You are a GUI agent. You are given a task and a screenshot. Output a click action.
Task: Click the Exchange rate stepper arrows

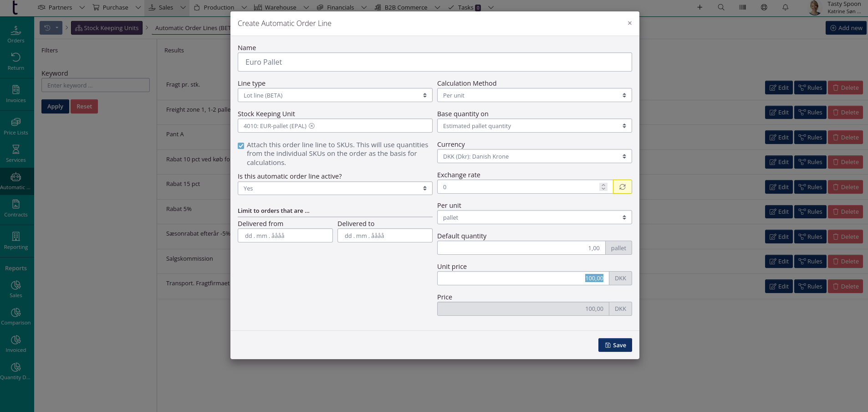pos(603,187)
